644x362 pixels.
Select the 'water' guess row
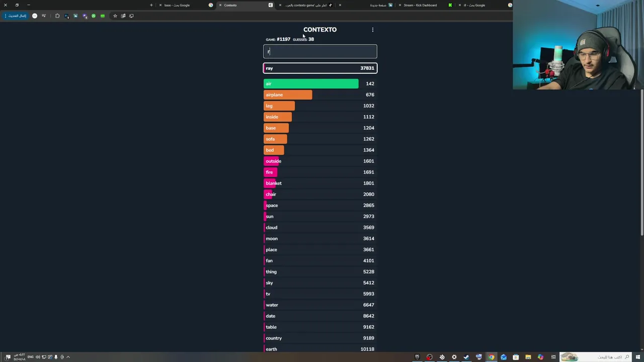point(320,305)
